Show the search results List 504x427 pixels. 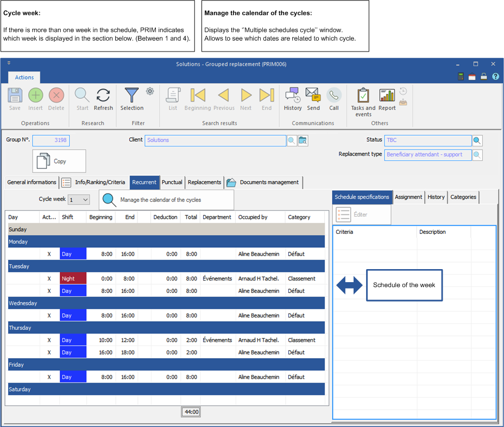point(173,95)
